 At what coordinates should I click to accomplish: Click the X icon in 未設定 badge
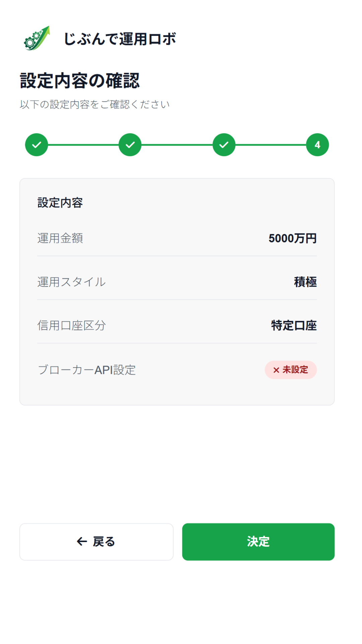pyautogui.click(x=276, y=370)
